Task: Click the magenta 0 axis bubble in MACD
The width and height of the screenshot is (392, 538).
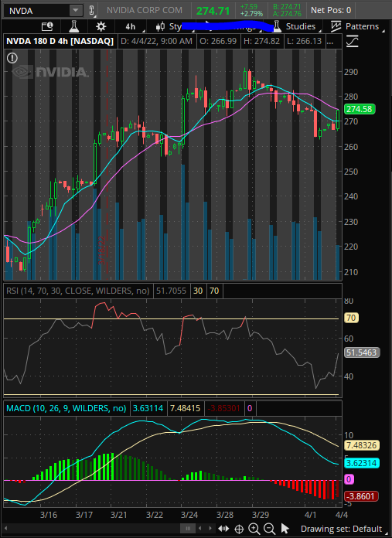Action: coord(349,479)
